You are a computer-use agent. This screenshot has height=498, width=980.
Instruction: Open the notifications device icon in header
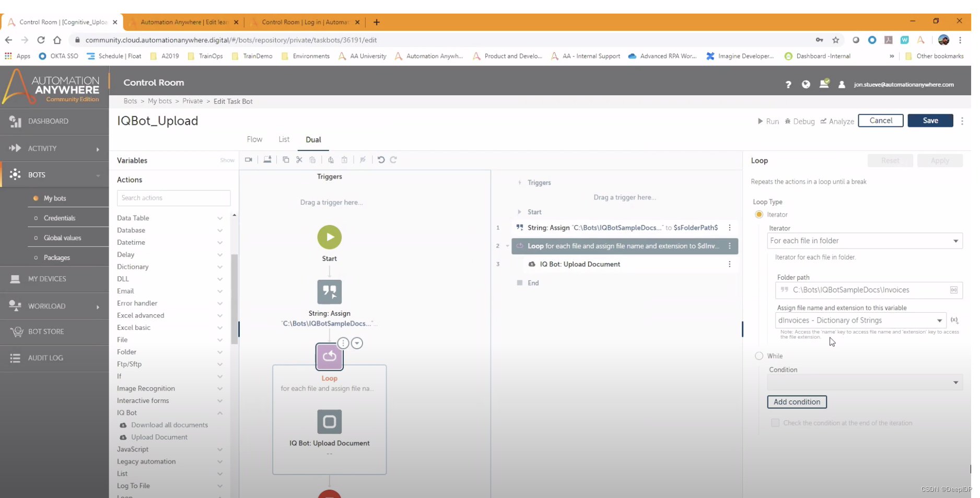(824, 84)
